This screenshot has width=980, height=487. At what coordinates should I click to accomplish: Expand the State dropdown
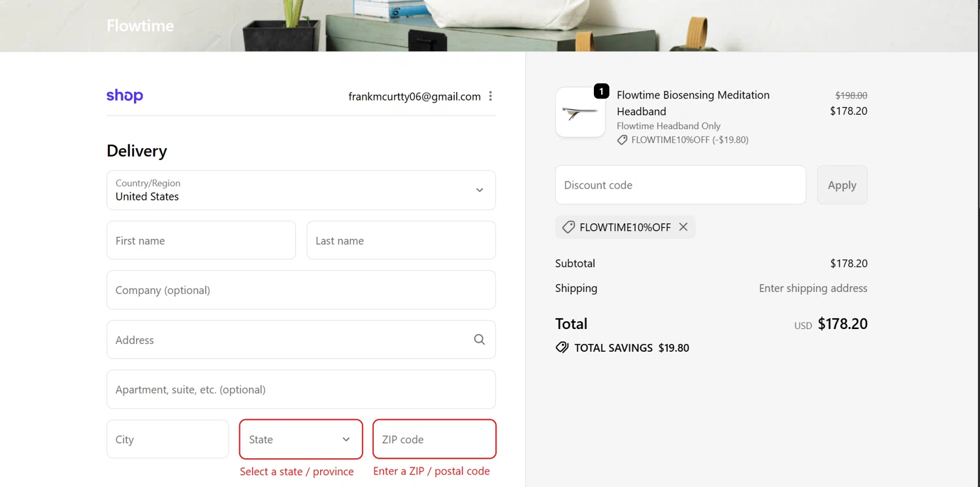click(x=301, y=439)
